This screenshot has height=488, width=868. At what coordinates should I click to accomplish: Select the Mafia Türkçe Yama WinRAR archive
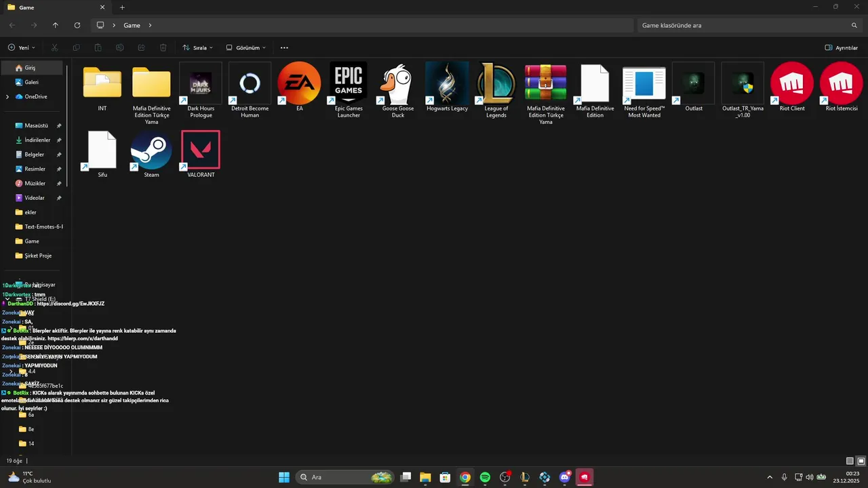tap(546, 93)
